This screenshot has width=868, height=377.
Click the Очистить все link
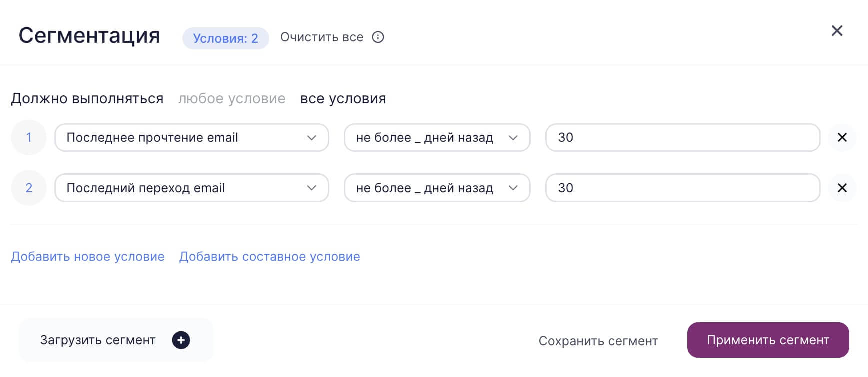tap(322, 37)
